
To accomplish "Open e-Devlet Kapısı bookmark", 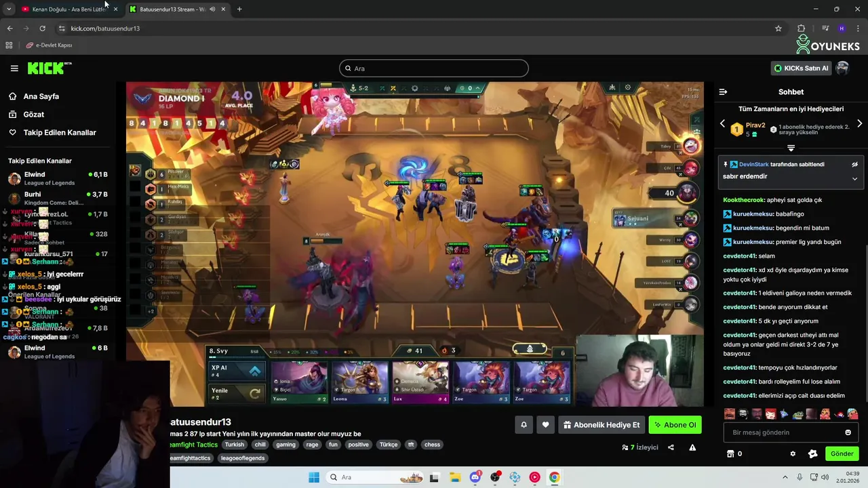I will pyautogui.click(x=50, y=45).
